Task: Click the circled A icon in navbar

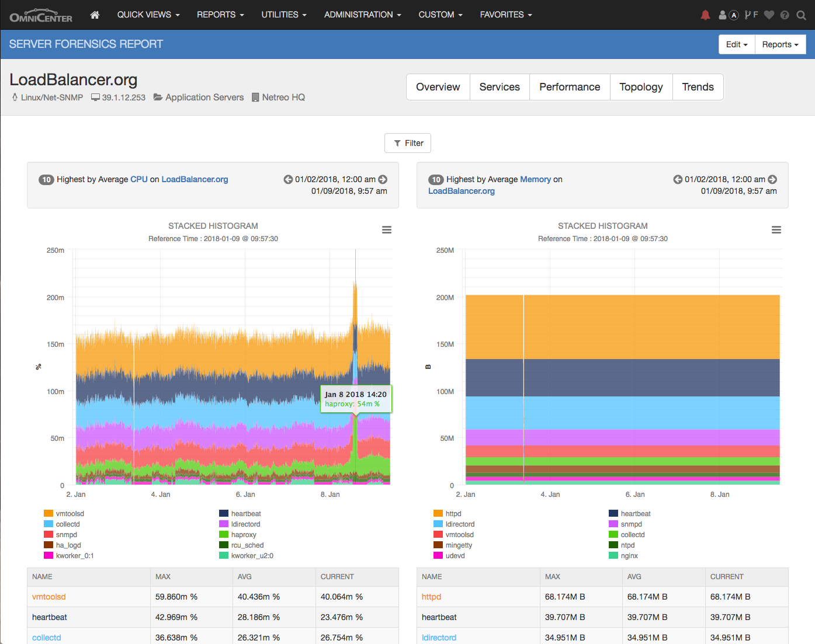Action: tap(734, 15)
